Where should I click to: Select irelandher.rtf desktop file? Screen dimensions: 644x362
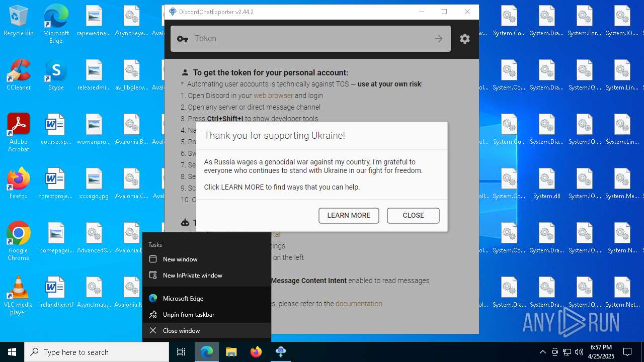pos(56,292)
